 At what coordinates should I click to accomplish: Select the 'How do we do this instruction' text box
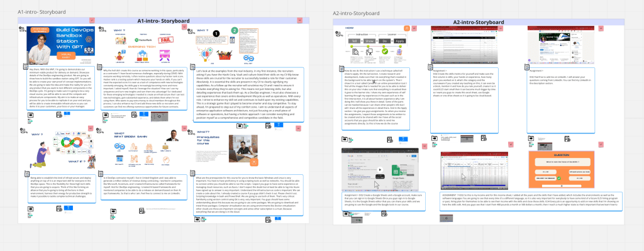[376, 99]
